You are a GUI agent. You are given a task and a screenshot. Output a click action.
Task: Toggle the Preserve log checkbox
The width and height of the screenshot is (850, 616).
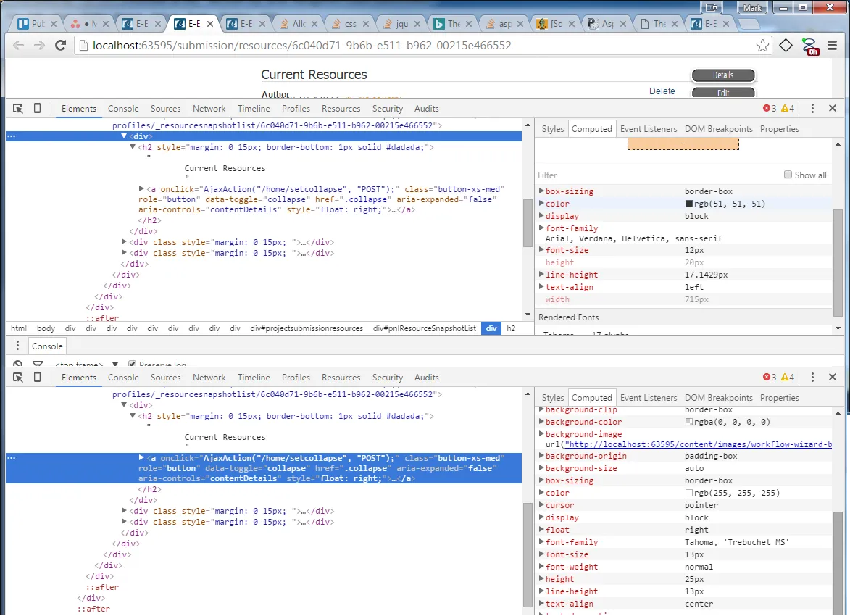click(133, 365)
